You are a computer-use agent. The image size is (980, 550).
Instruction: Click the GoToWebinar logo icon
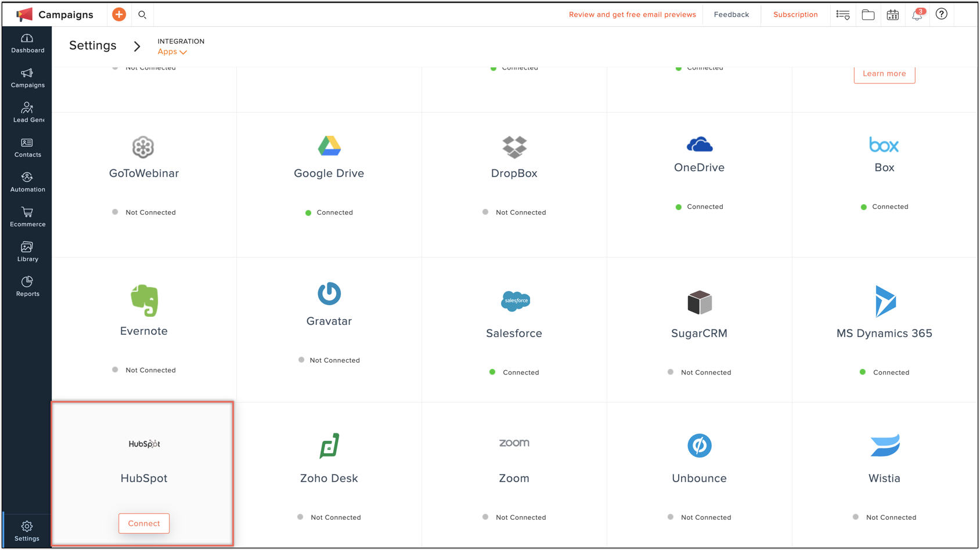pyautogui.click(x=143, y=147)
